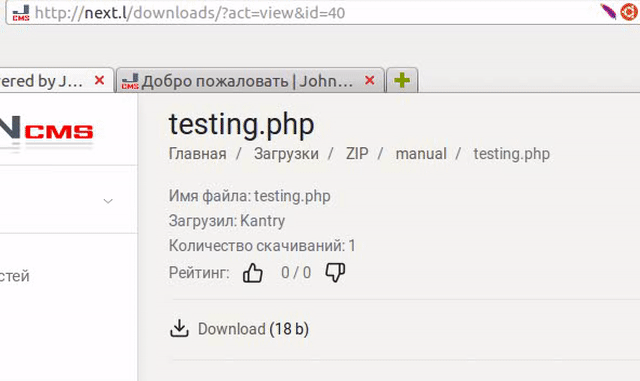Screen dimensions: 640x381
Task: Click the thumbs up rating icon
Action: pos(253,273)
